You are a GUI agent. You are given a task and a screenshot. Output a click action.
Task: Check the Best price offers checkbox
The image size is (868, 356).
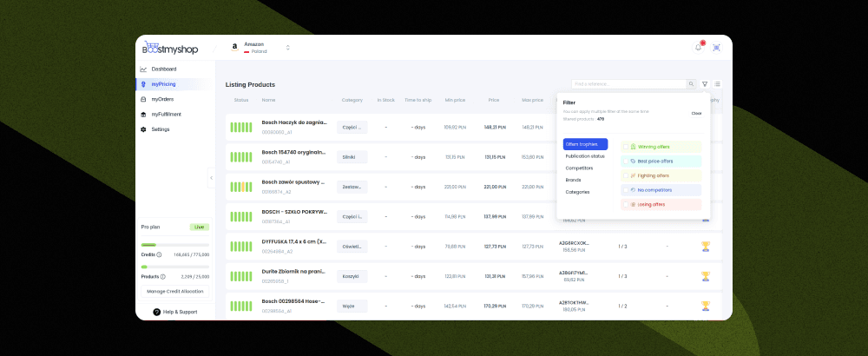tap(626, 162)
